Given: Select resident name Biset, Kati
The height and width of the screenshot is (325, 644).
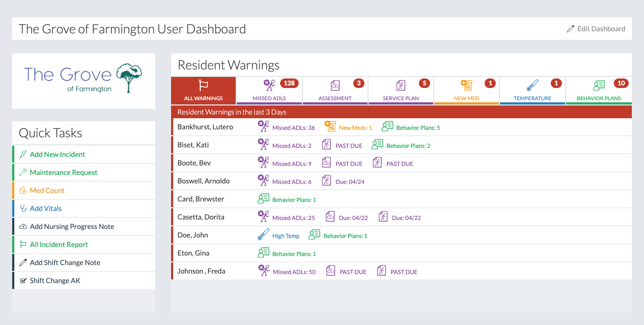Looking at the screenshot, I should [x=193, y=145].
